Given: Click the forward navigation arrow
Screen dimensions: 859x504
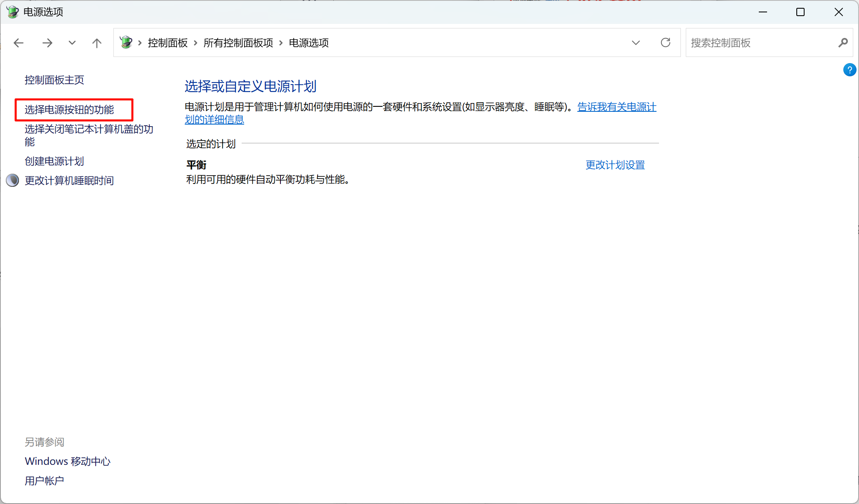Looking at the screenshot, I should [47, 43].
